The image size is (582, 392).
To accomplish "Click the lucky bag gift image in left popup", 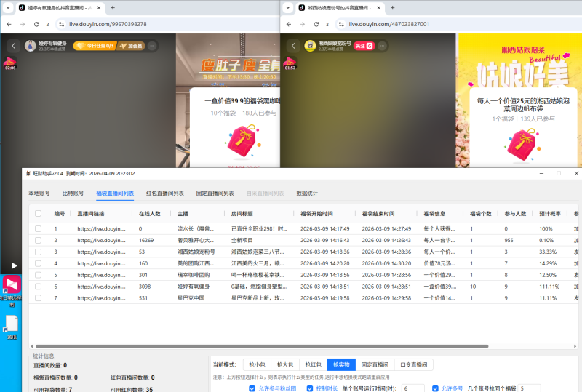I will coord(244,141).
